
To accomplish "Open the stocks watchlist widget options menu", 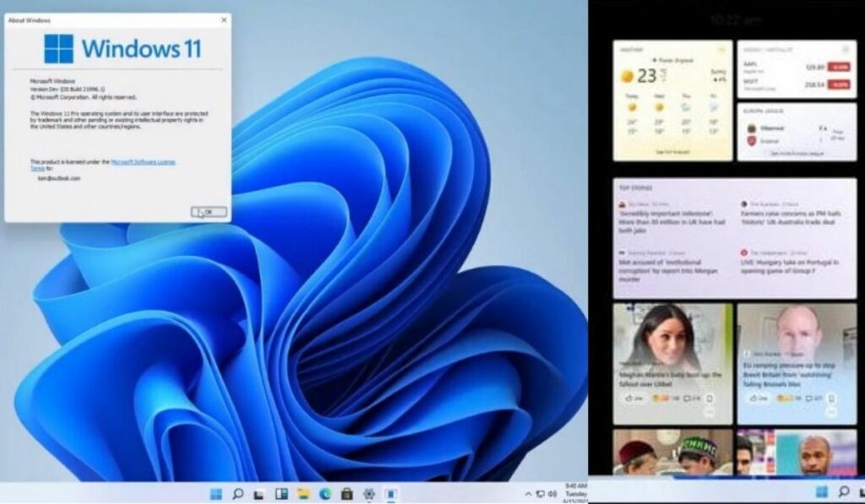I will [846, 49].
